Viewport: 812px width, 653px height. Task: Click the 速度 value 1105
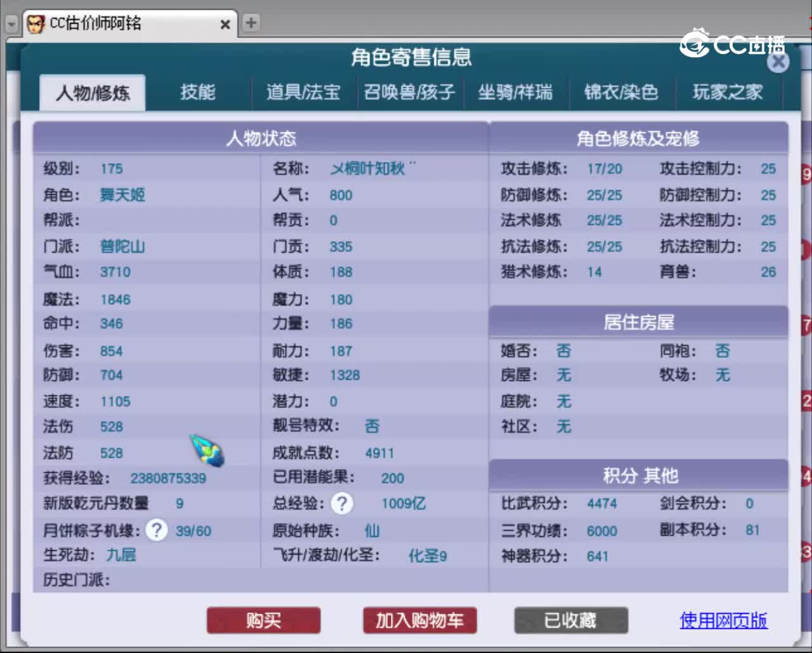115,401
